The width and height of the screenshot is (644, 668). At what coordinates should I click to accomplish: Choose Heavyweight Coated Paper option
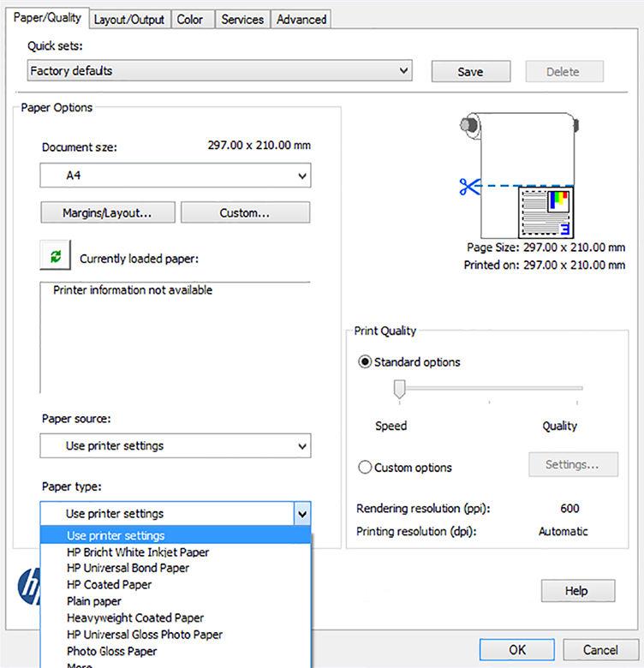[x=176, y=618]
